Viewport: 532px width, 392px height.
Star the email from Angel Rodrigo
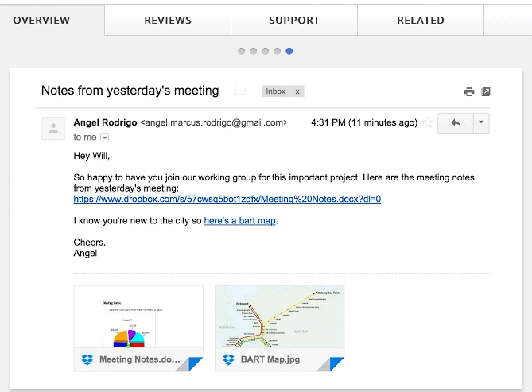pos(428,122)
